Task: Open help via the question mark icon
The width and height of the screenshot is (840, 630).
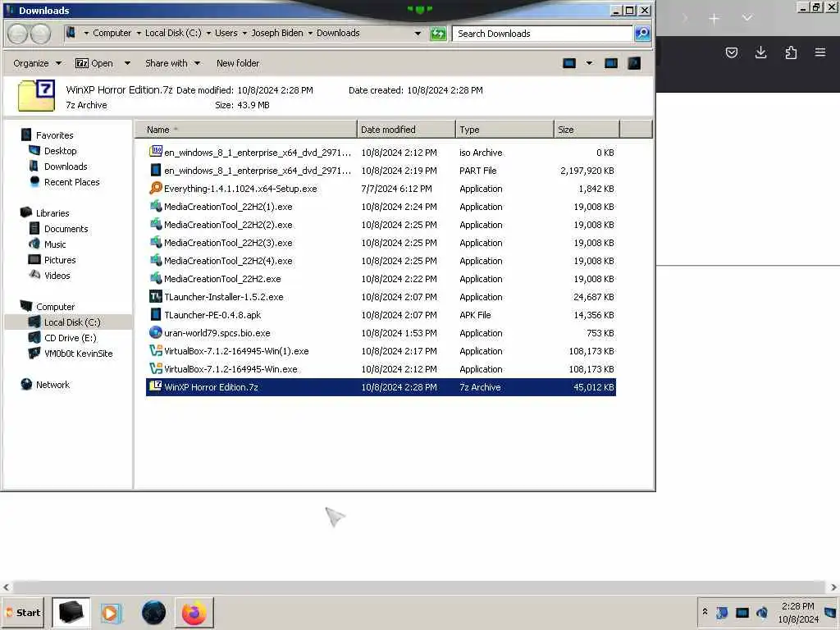Action: pyautogui.click(x=634, y=63)
